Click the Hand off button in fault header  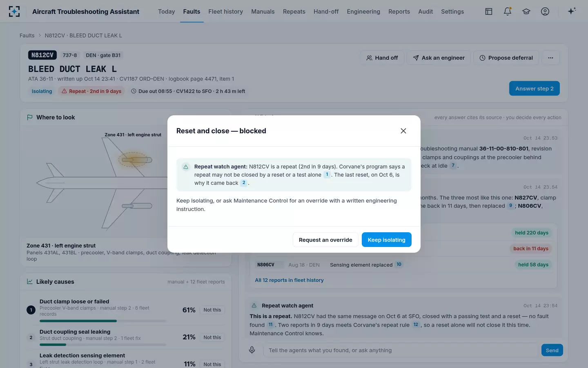click(382, 58)
